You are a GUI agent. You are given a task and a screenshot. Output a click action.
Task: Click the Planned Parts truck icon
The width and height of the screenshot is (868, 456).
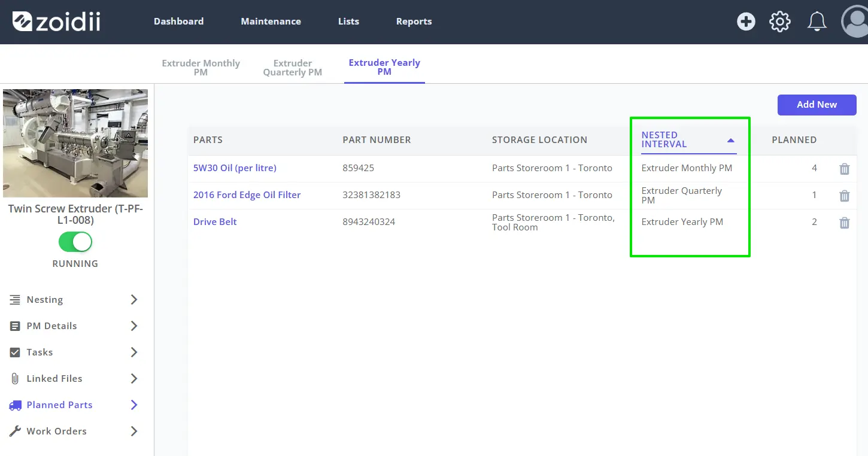[x=15, y=405]
